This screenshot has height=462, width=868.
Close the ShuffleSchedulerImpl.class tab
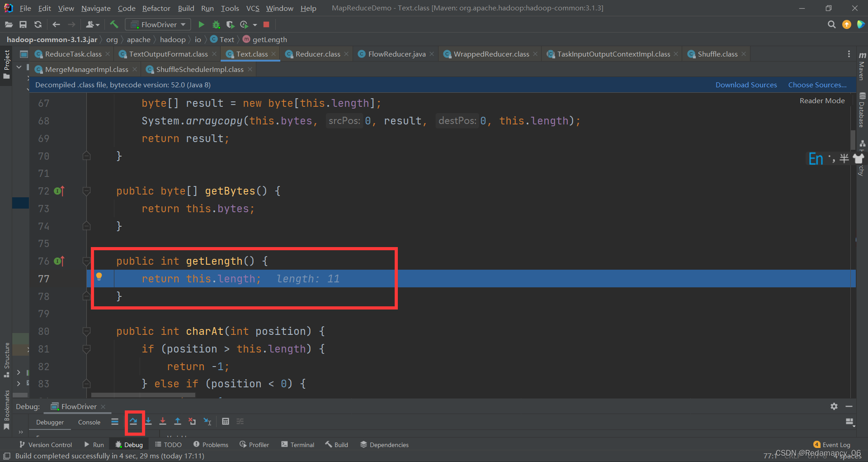250,70
